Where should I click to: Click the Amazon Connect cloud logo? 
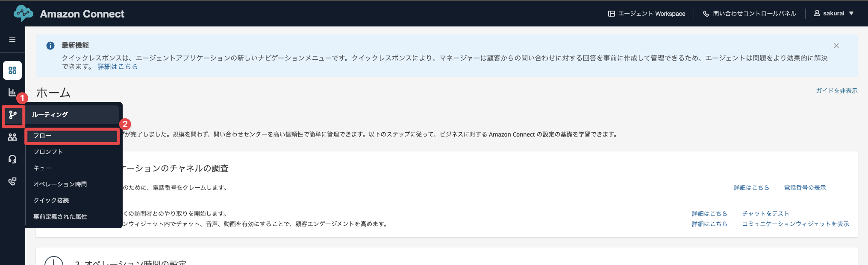click(23, 14)
